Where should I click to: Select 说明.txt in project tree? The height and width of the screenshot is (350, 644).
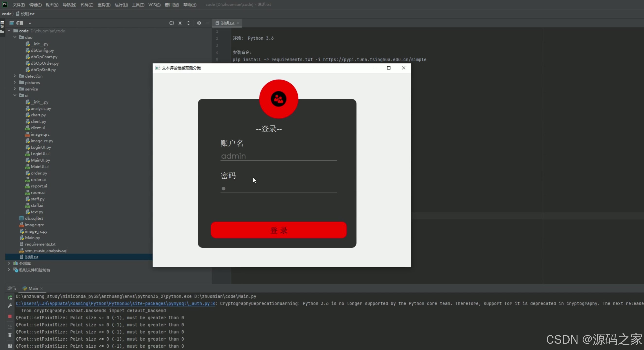(x=29, y=257)
